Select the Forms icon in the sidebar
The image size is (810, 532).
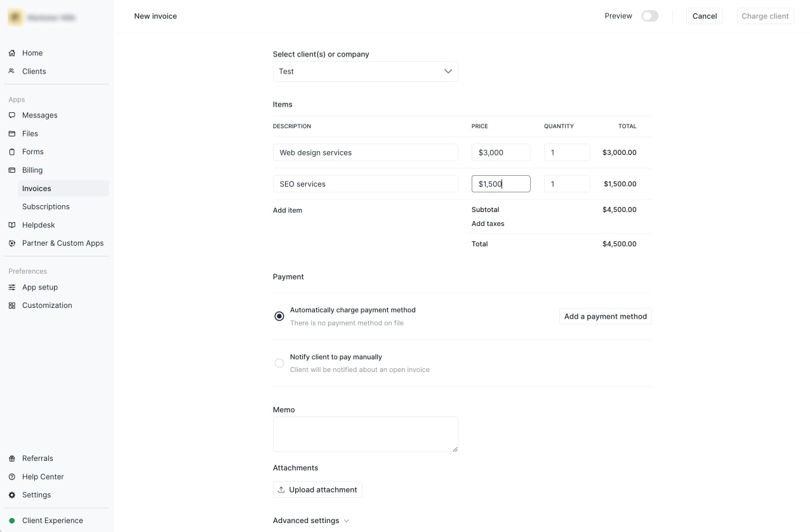pos(13,152)
